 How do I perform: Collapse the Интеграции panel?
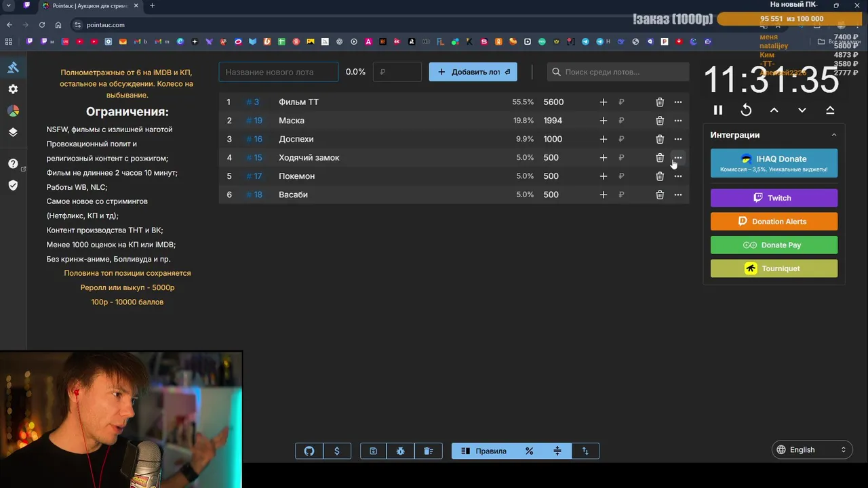[834, 135]
